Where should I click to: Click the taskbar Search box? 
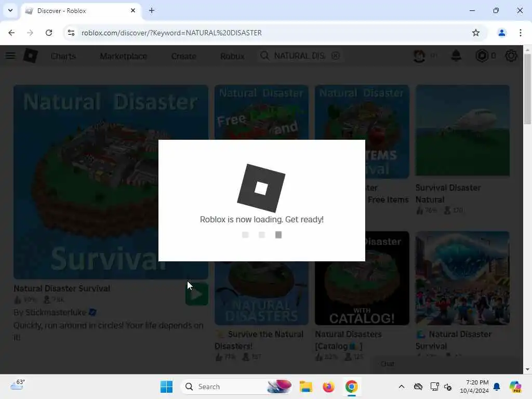coord(236,387)
